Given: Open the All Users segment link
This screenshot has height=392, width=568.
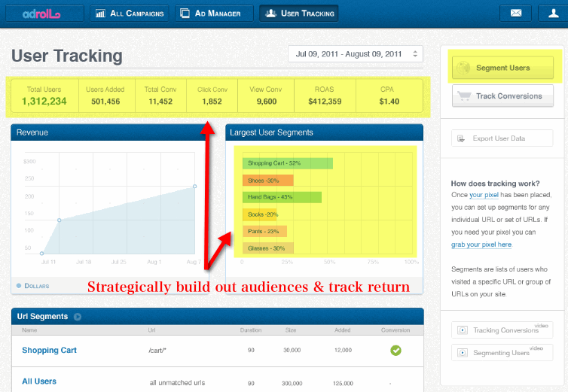Looking at the screenshot, I should [39, 381].
